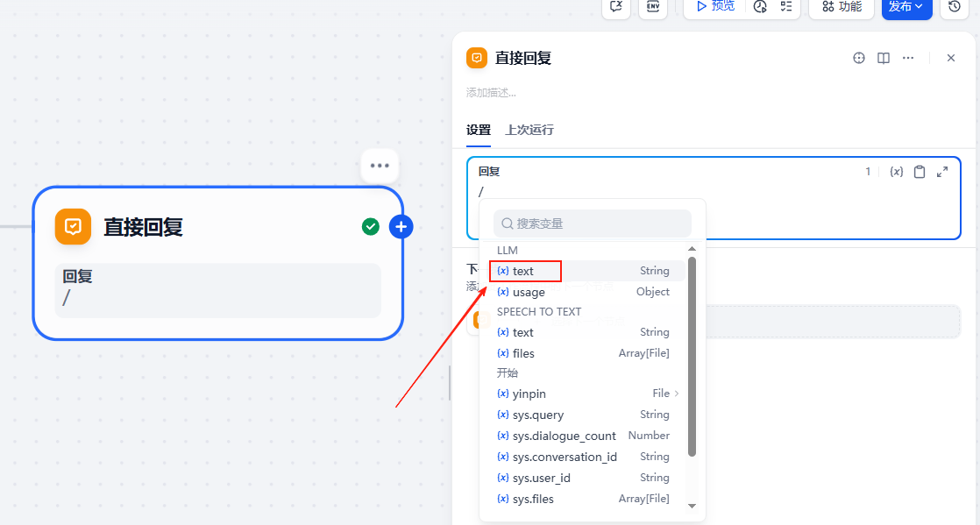Screen dimensions: 980x525
Task: Click the 搜索变量 search field
Action: click(593, 223)
